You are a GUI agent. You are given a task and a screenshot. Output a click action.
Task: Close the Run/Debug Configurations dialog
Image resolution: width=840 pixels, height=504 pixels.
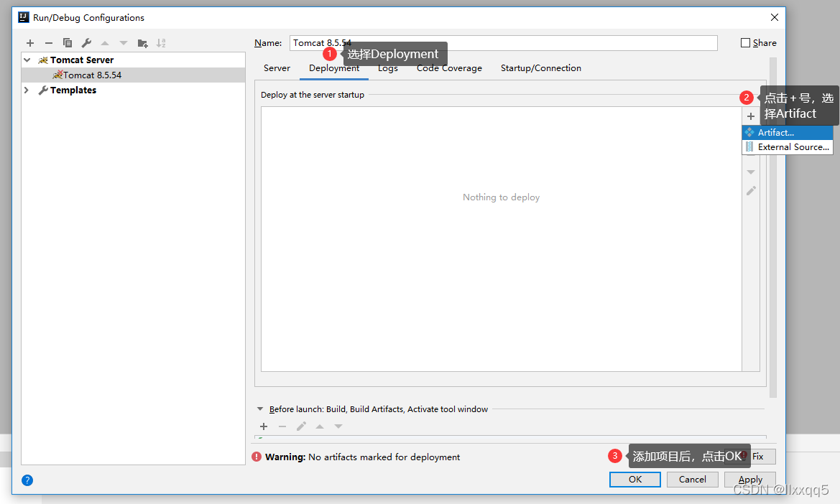tap(774, 17)
